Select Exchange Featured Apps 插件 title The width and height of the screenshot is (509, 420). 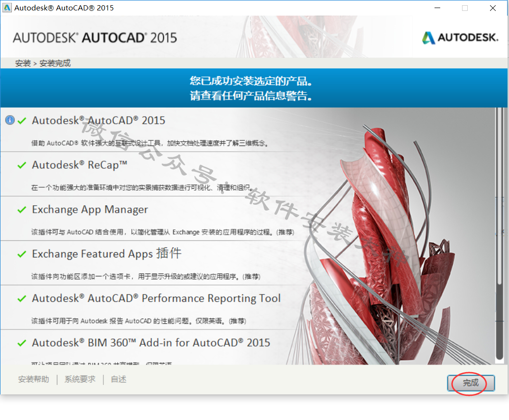pyautogui.click(x=106, y=253)
